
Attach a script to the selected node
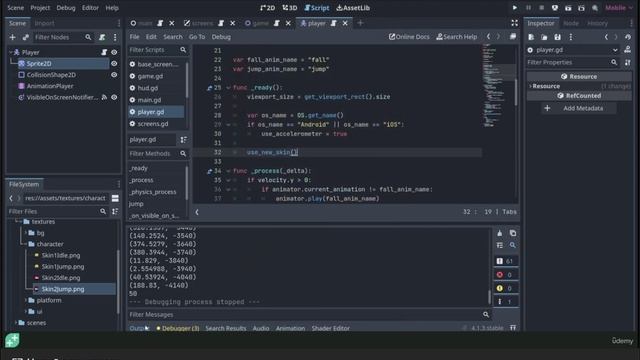[x=102, y=37]
